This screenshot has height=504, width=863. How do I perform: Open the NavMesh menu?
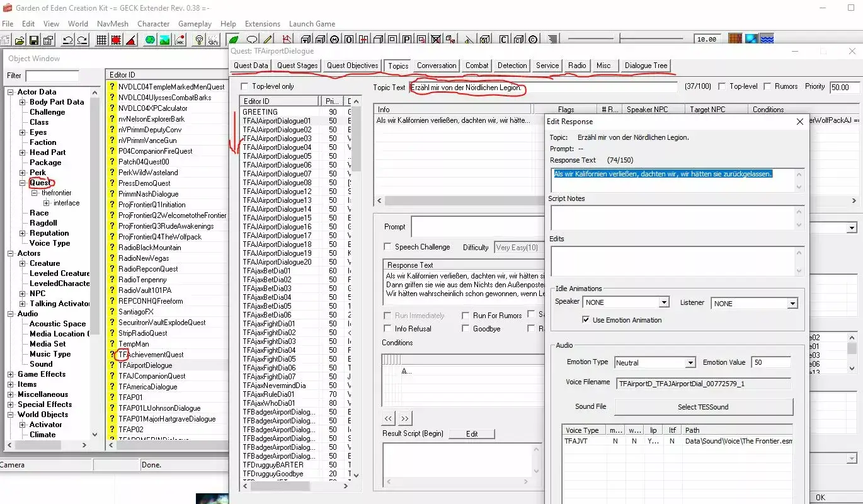coord(113,24)
